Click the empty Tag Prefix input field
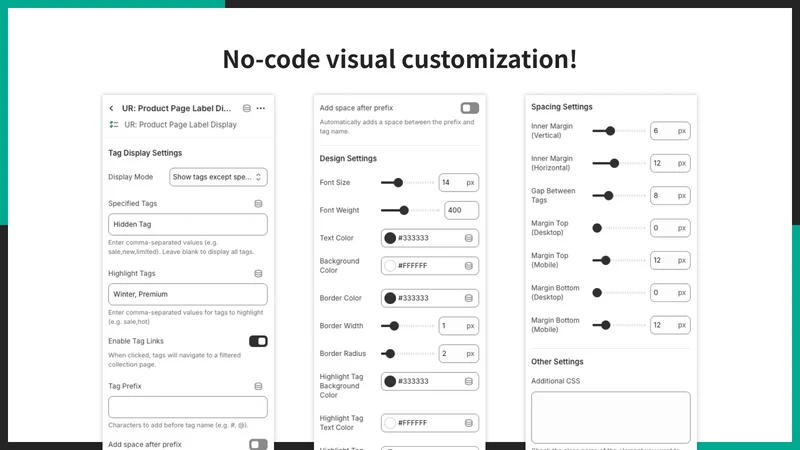This screenshot has width=800, height=450. tap(188, 407)
